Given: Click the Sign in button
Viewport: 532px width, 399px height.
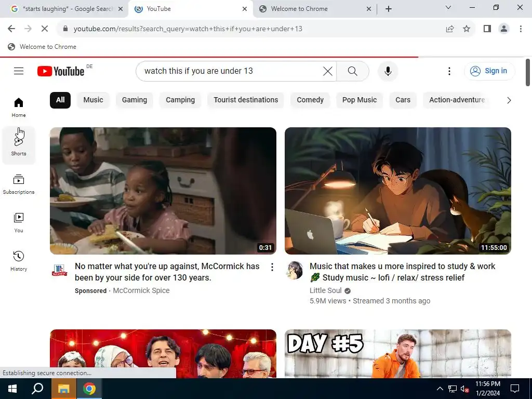Looking at the screenshot, I should [489, 71].
